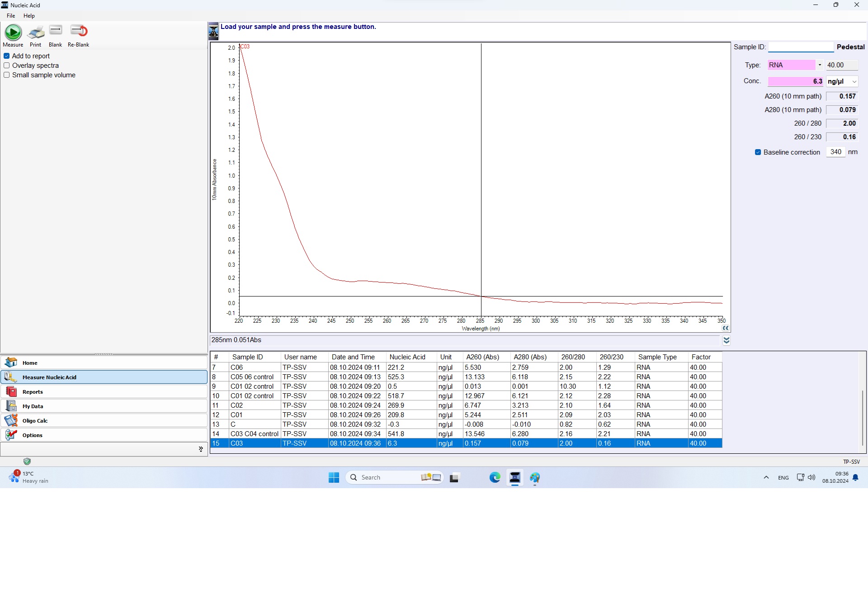Viewport: 868px width, 593px height.
Task: Enable the Overlay spectra checkbox
Action: click(x=7, y=66)
